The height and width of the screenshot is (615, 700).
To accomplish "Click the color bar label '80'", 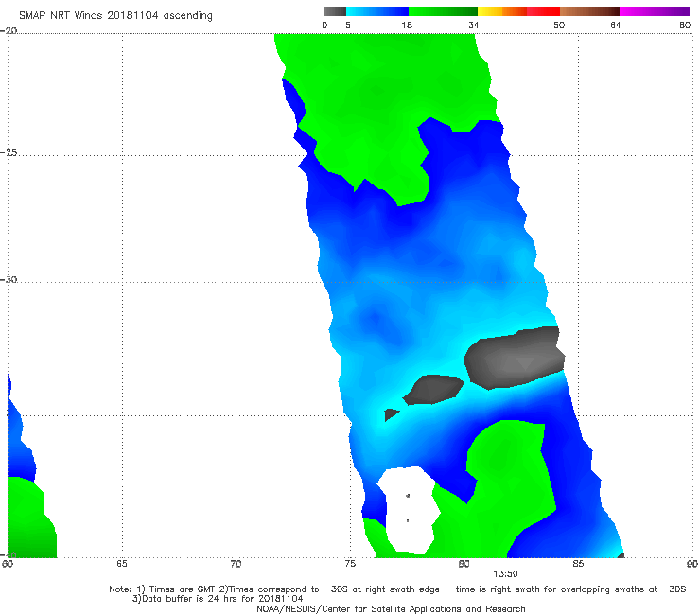I will tap(685, 25).
